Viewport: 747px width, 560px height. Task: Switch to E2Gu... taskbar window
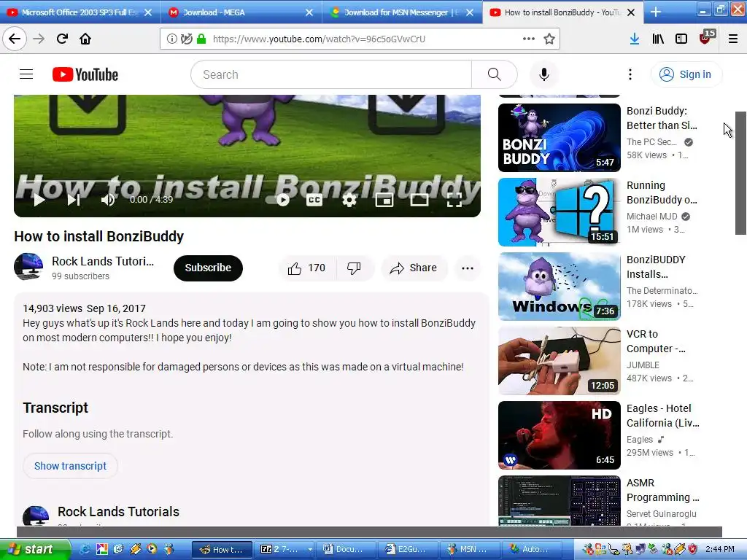(x=409, y=549)
